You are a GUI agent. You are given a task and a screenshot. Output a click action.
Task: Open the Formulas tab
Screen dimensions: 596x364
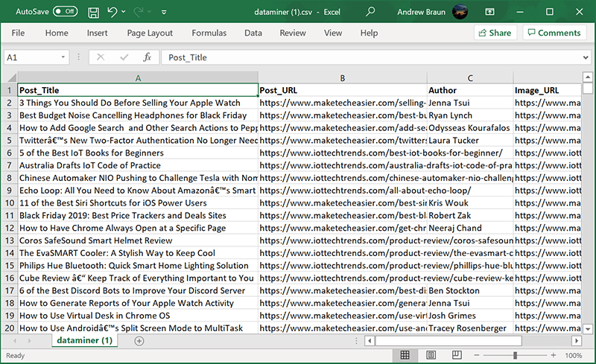209,33
